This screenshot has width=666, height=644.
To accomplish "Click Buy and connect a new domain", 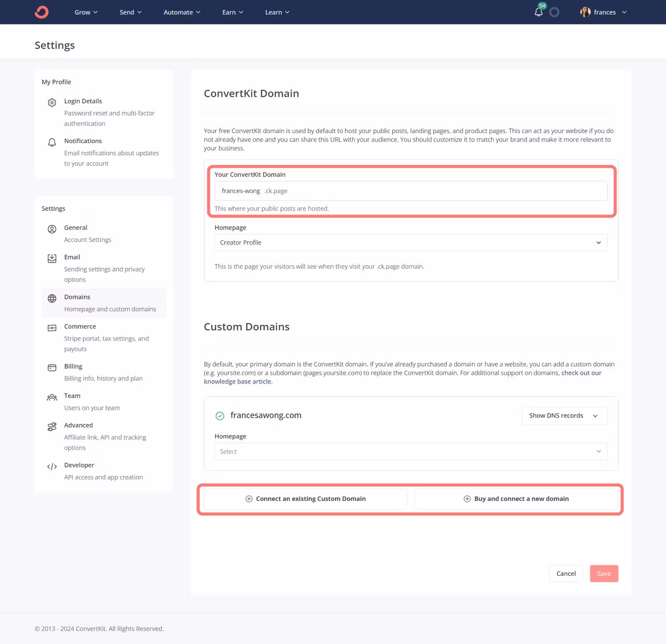I will coord(516,499).
